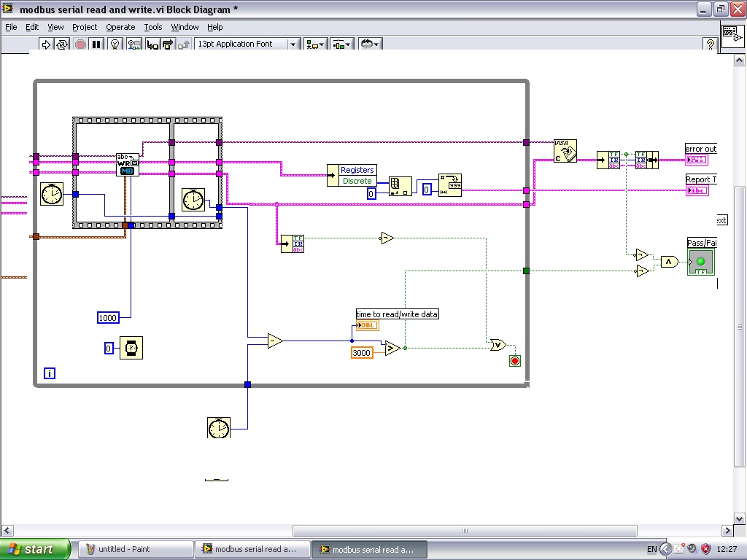Select the MB WR Modbus write VI node
This screenshot has height=560, width=747.
pos(128,165)
